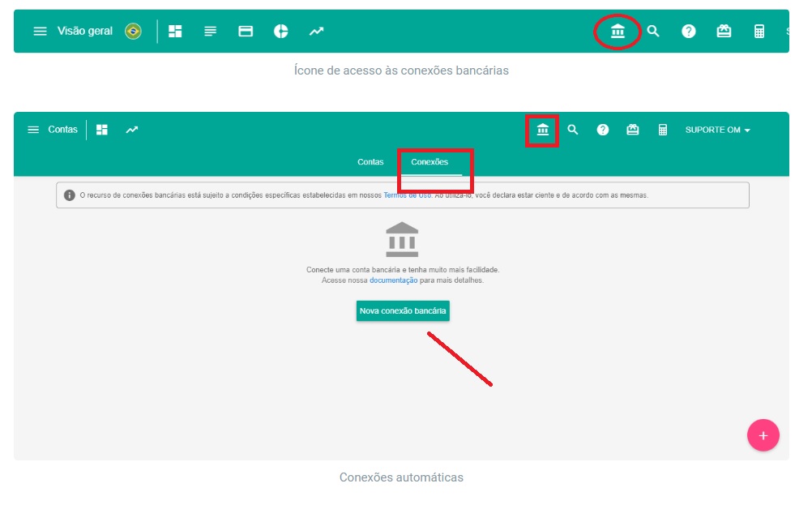Switch to the Conexões tab
The width and height of the screenshot is (812, 505).
[x=430, y=162]
